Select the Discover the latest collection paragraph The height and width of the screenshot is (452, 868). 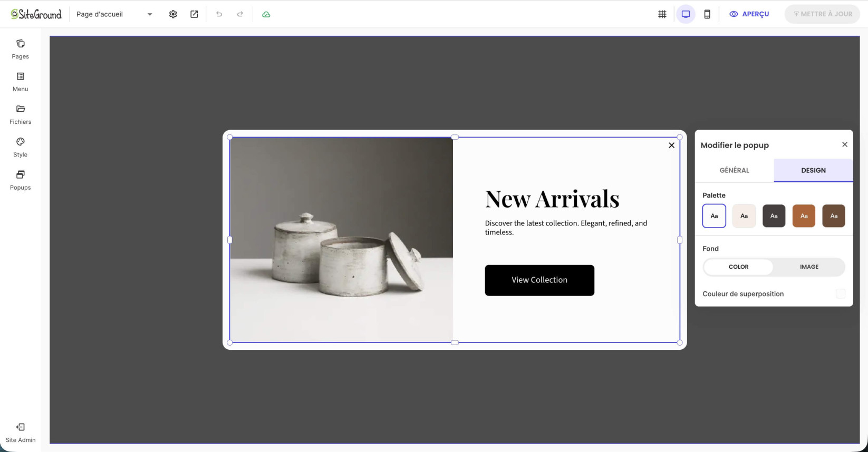pos(566,228)
